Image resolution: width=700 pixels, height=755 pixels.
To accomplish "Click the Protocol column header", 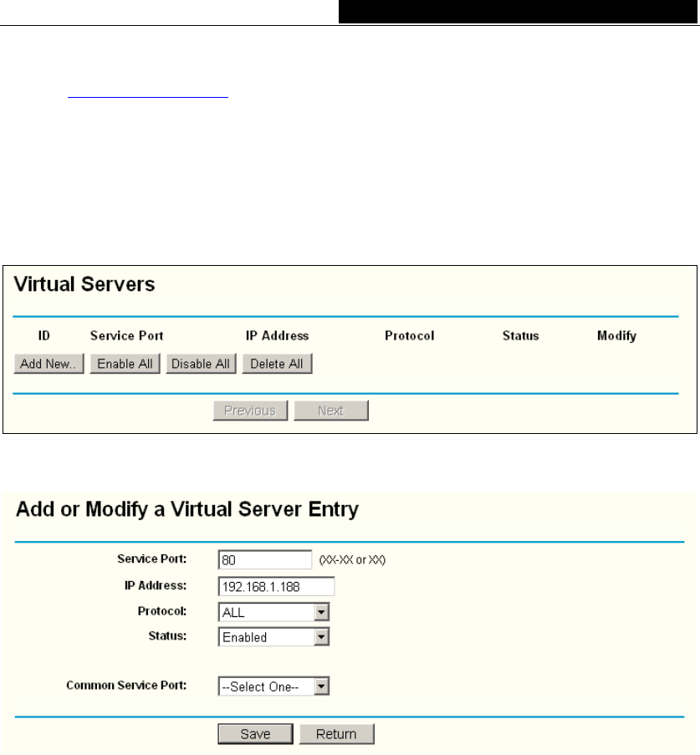I will [410, 335].
